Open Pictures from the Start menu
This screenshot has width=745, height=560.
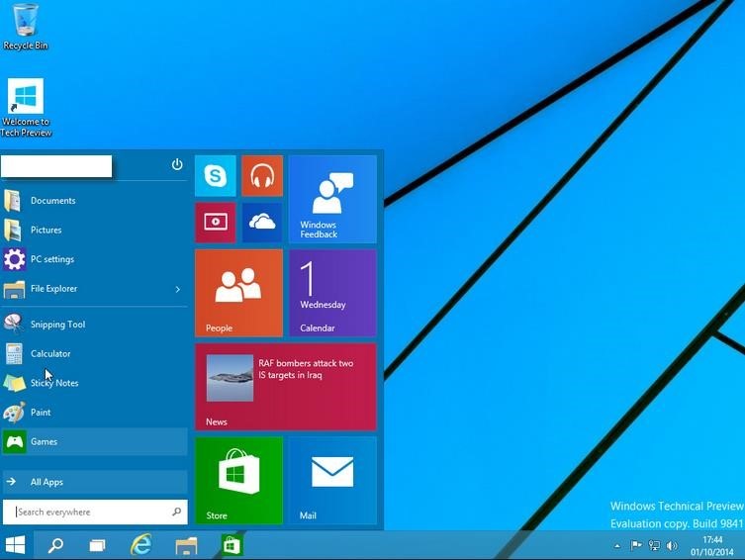click(95, 230)
